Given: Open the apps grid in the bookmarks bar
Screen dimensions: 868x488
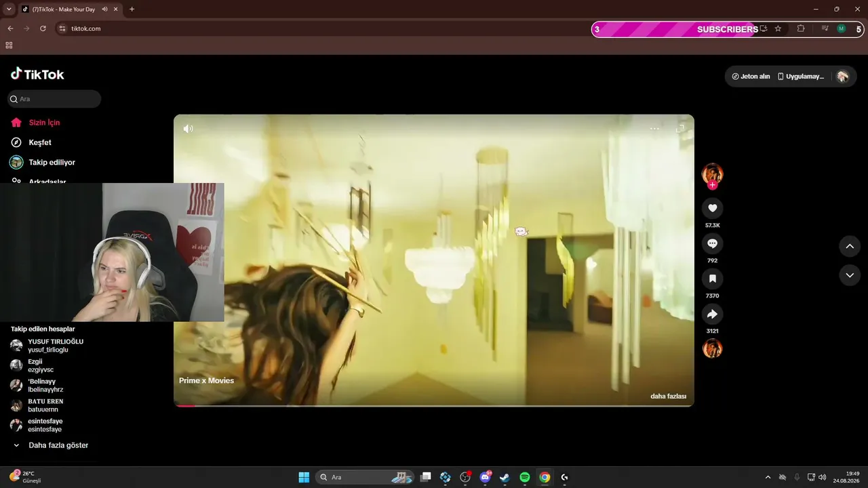Looking at the screenshot, I should [x=9, y=45].
